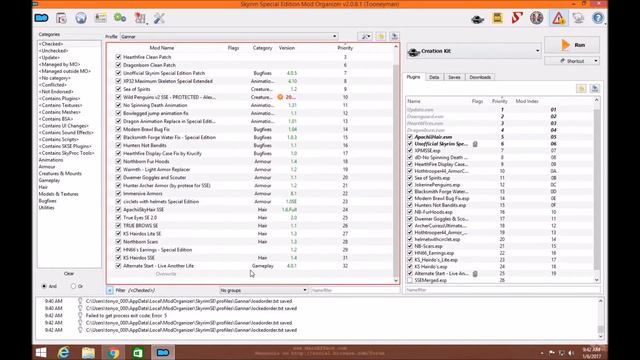Open the No groups dropdown

click(264, 290)
